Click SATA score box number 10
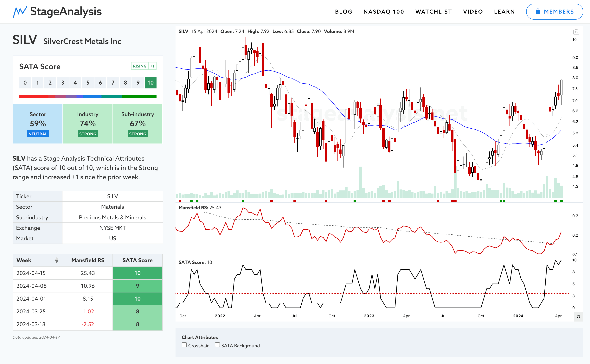590x364 pixels. (151, 83)
